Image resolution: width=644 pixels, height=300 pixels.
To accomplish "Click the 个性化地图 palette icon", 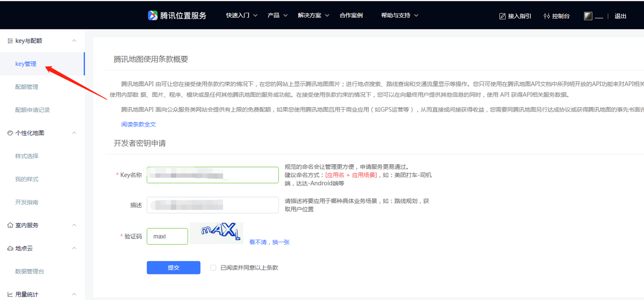I will pyautogui.click(x=10, y=133).
